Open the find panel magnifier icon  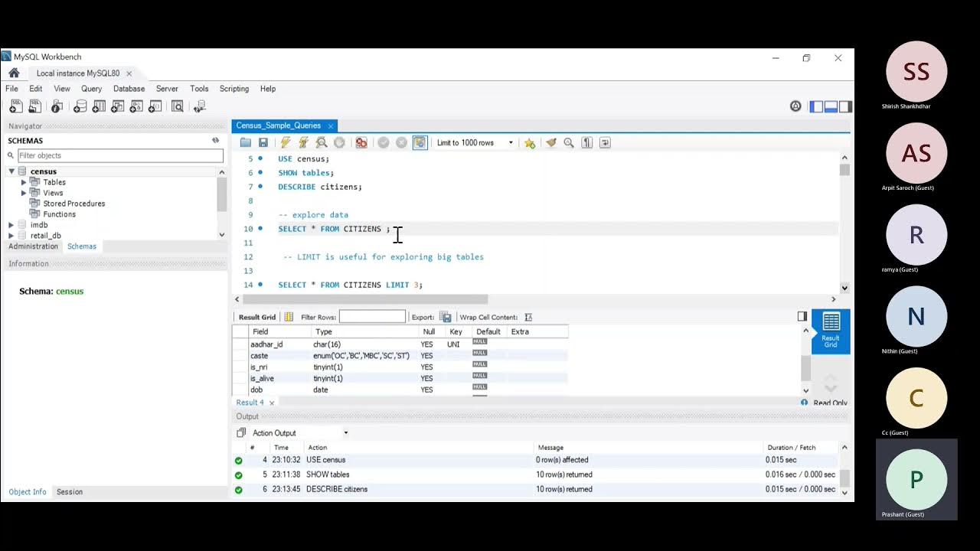[569, 142]
